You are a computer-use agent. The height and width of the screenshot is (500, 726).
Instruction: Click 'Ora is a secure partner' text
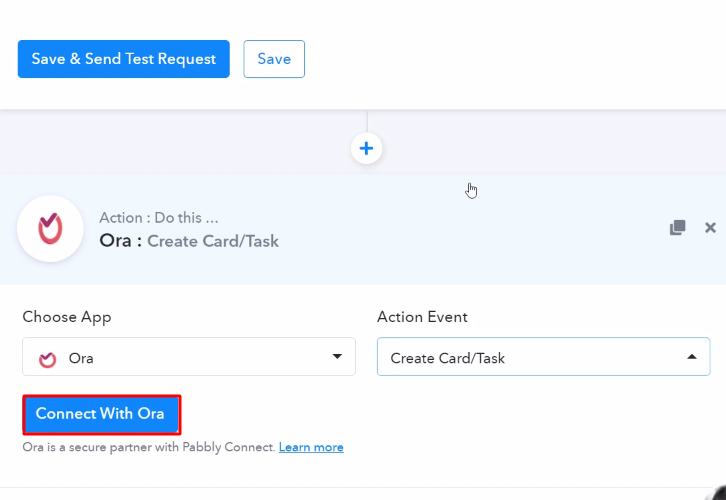149,447
